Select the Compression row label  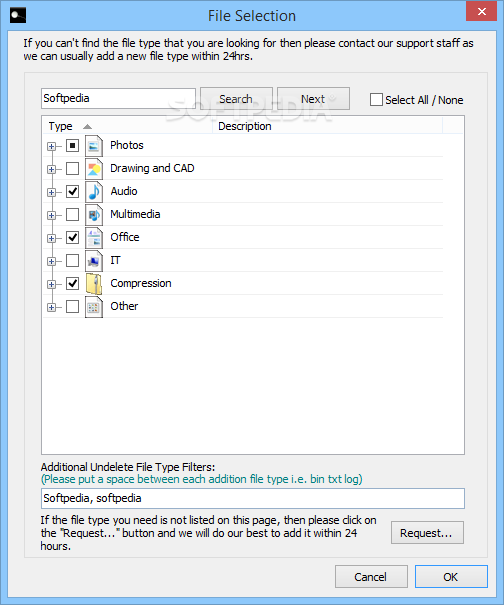[x=141, y=283]
